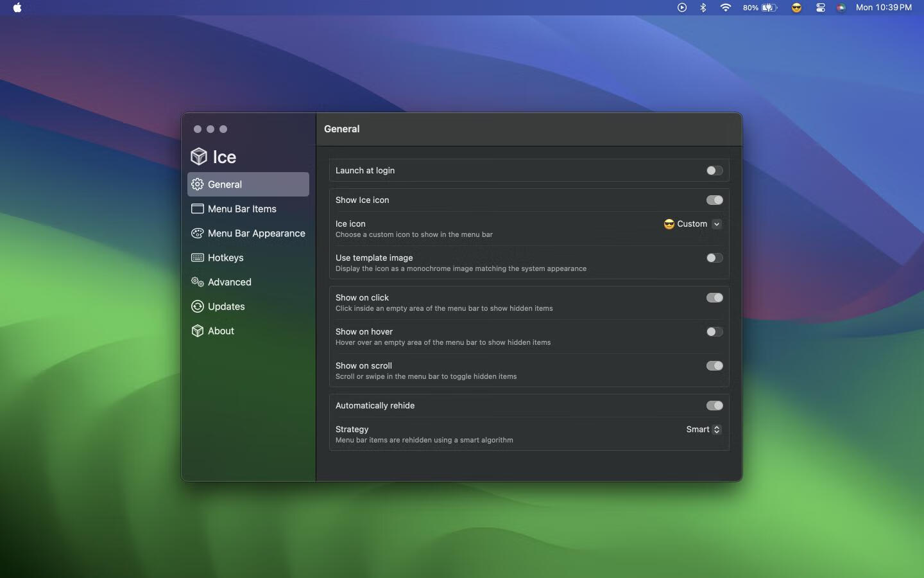Click the Updates circular arrows icon

click(198, 306)
